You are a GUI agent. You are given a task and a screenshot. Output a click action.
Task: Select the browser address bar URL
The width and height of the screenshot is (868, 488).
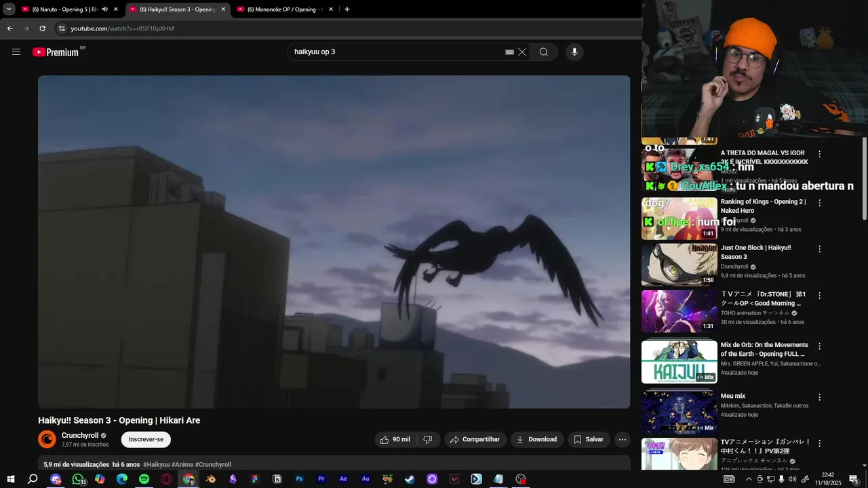pos(122,28)
